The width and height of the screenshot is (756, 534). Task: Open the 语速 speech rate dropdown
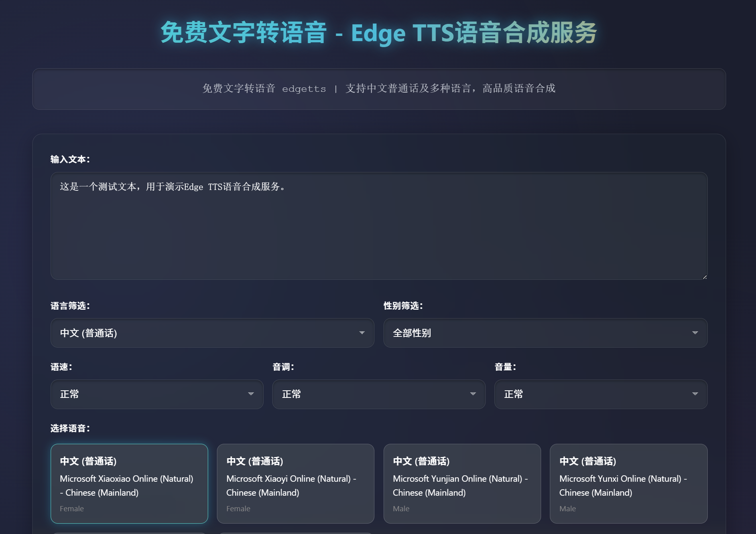[156, 394]
